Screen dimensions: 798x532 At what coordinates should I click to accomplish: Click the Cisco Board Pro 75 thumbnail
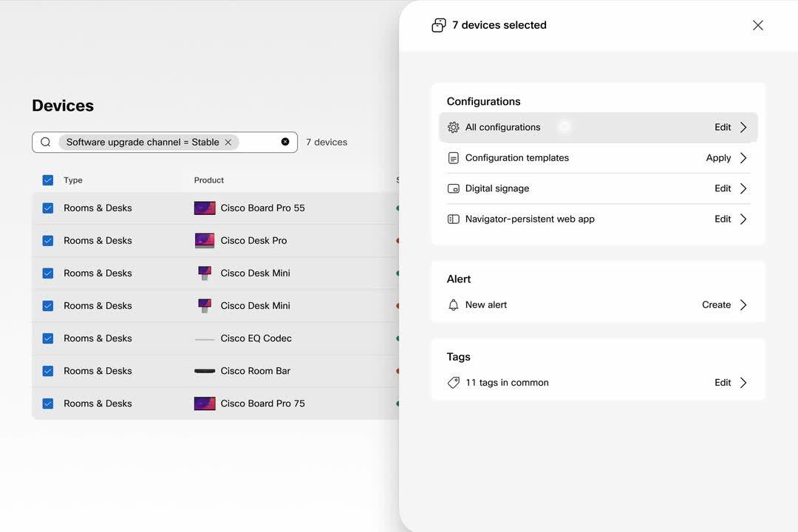click(x=205, y=403)
